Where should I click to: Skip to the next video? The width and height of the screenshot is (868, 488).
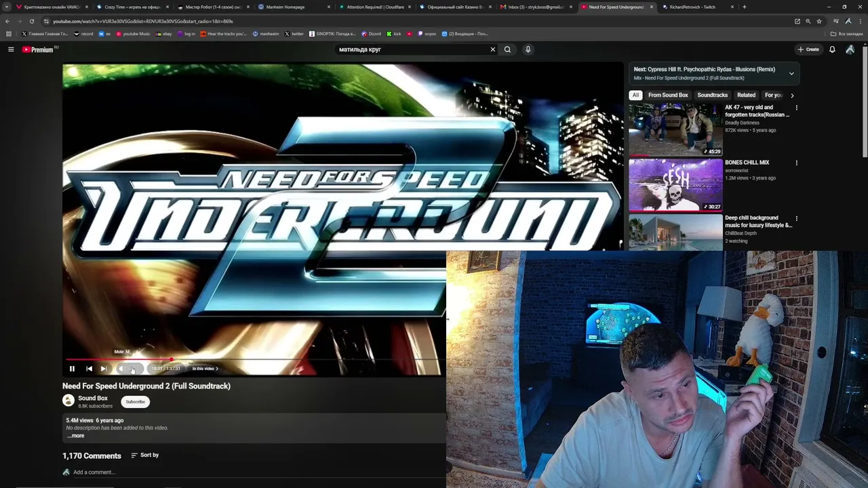(104, 369)
